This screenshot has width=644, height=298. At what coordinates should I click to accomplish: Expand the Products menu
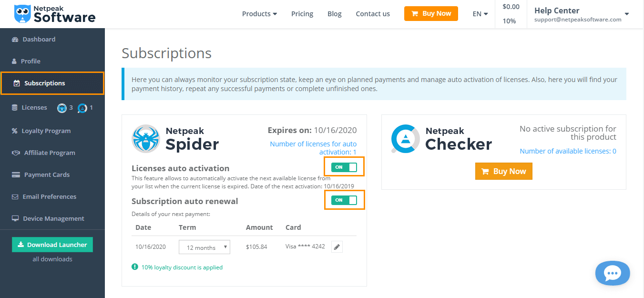point(259,14)
